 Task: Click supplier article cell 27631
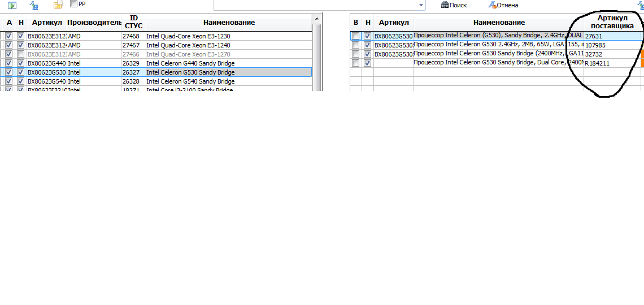click(x=612, y=36)
